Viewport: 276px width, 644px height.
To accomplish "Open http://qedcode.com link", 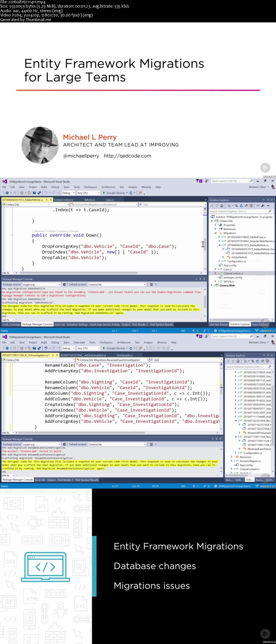I will 127,156.
